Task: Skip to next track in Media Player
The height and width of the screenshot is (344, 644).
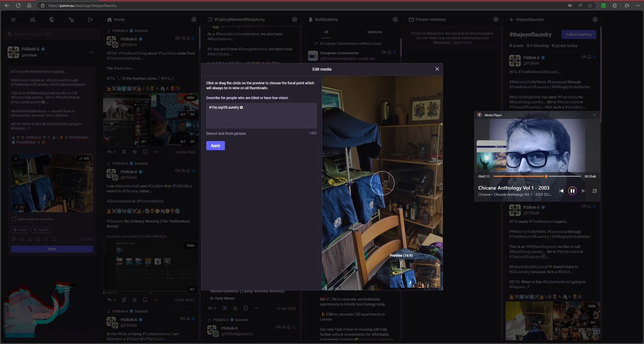Action: pyautogui.click(x=584, y=191)
